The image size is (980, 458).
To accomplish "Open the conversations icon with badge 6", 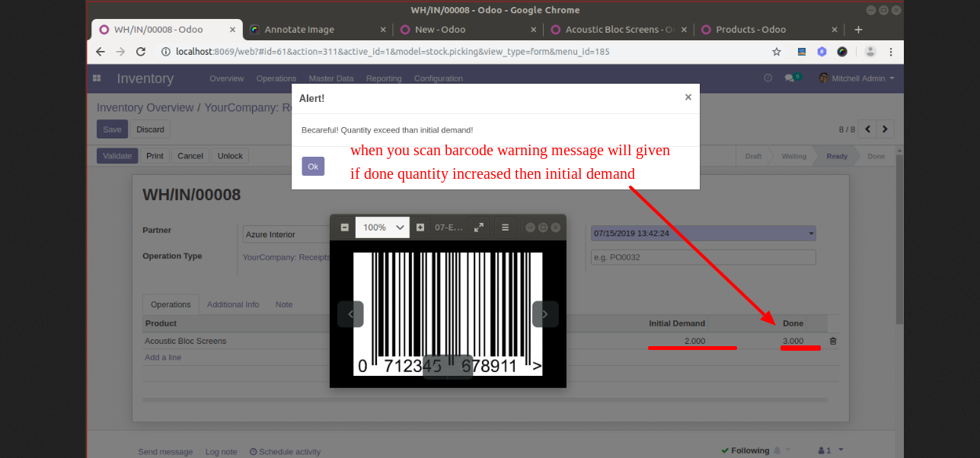I will pyautogui.click(x=793, y=78).
